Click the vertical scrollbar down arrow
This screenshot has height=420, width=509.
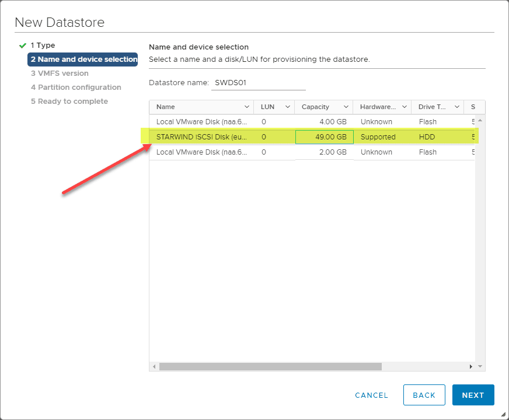click(480, 366)
